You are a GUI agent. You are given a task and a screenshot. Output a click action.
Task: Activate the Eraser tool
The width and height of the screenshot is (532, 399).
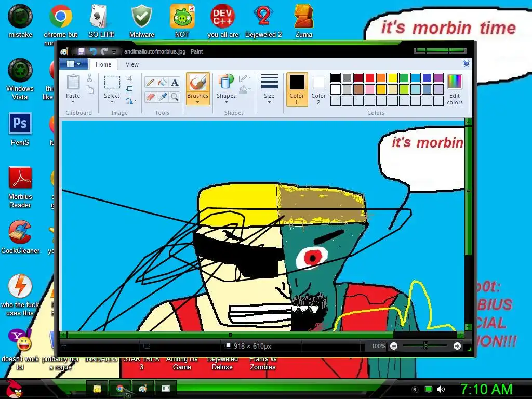(x=150, y=97)
